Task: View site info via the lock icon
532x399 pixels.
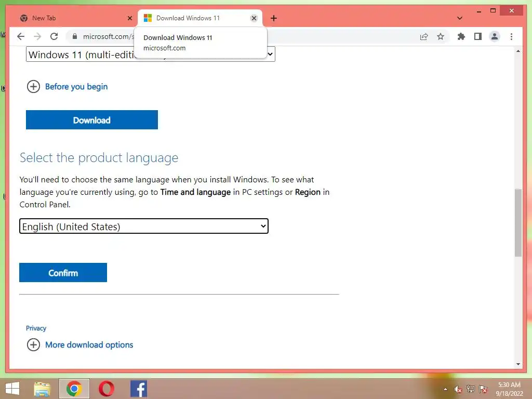Action: pos(75,36)
